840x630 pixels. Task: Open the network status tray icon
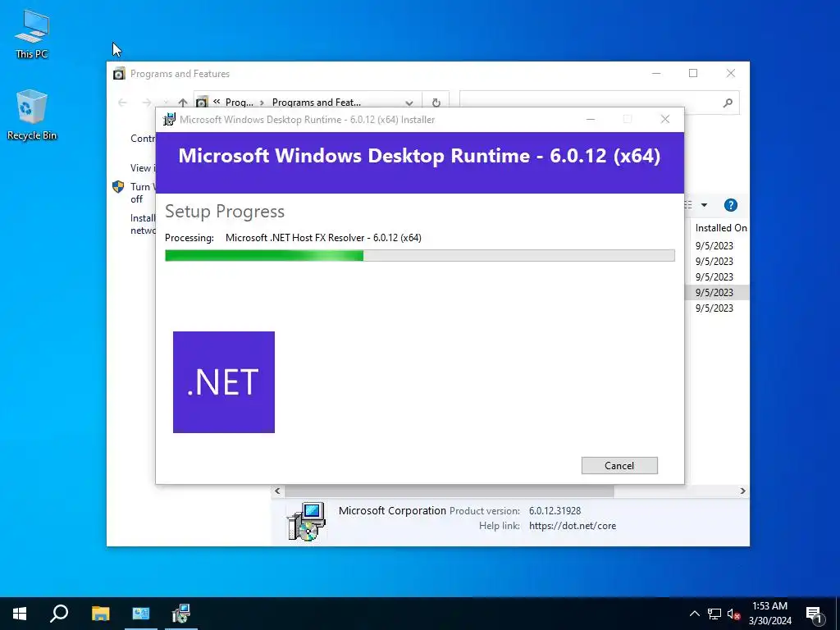click(714, 614)
